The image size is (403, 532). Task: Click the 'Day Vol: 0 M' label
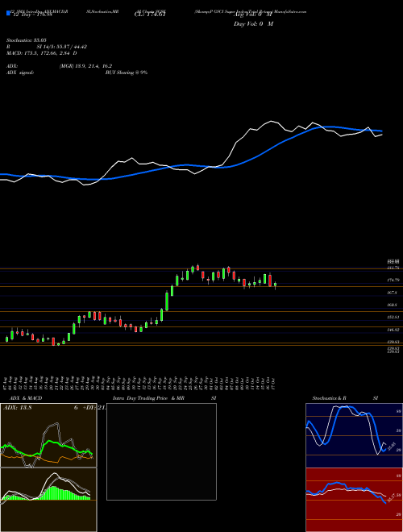(x=253, y=24)
